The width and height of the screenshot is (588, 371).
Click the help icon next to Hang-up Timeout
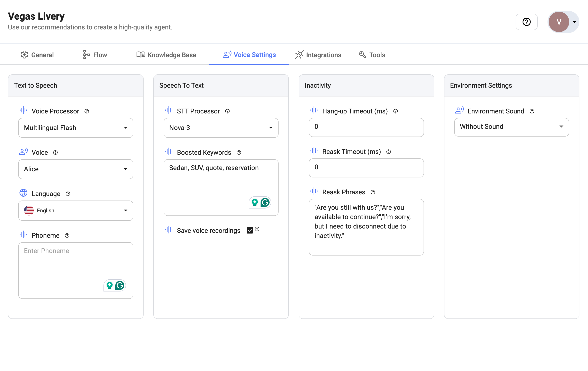396,111
